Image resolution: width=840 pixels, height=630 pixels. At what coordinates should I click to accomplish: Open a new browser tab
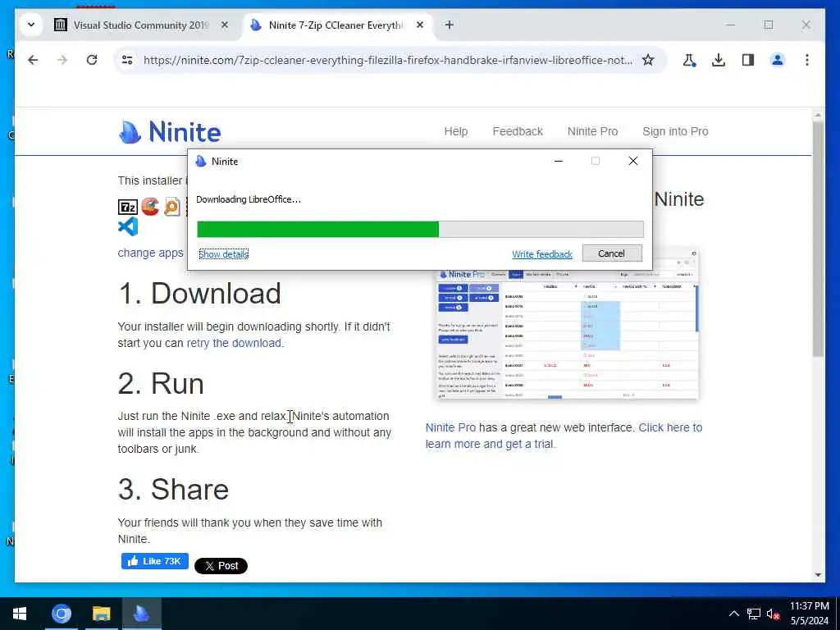tap(450, 25)
